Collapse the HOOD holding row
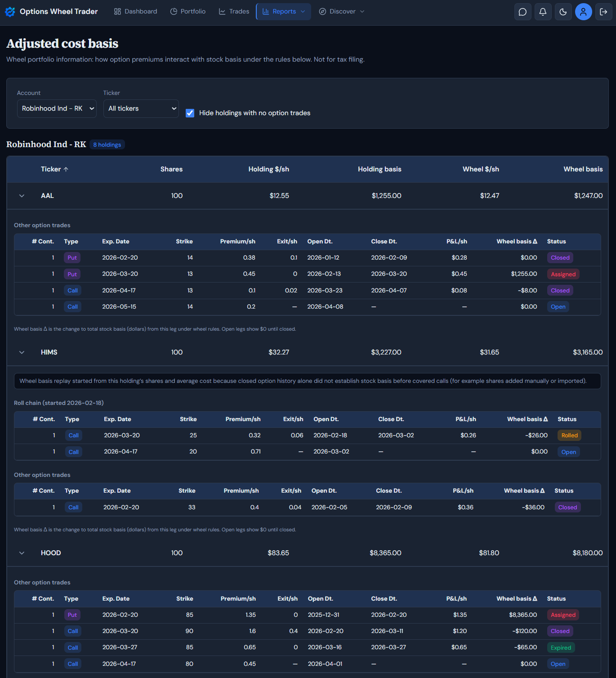Viewport: 616px width, 678px height. pyautogui.click(x=22, y=553)
